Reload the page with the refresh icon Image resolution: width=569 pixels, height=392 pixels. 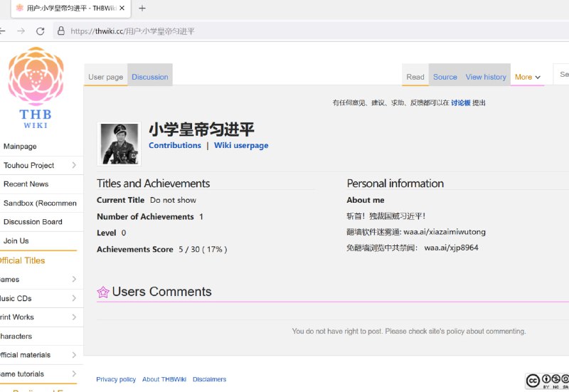40,31
